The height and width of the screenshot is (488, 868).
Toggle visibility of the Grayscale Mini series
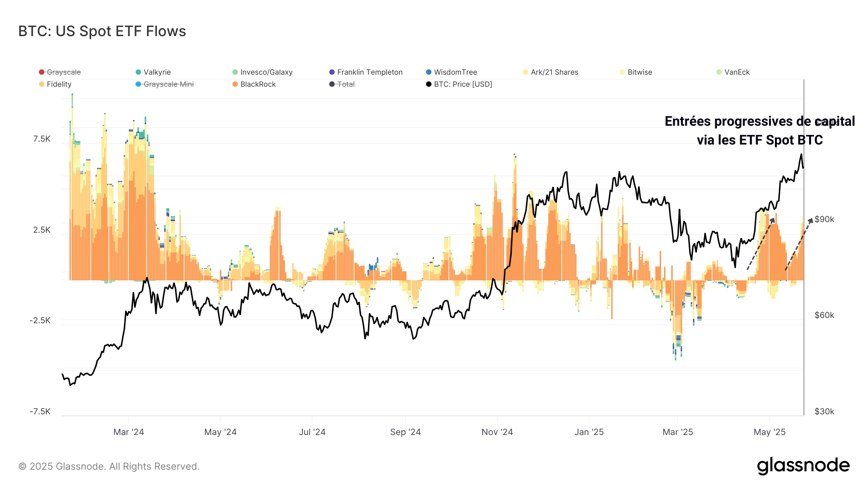point(165,84)
